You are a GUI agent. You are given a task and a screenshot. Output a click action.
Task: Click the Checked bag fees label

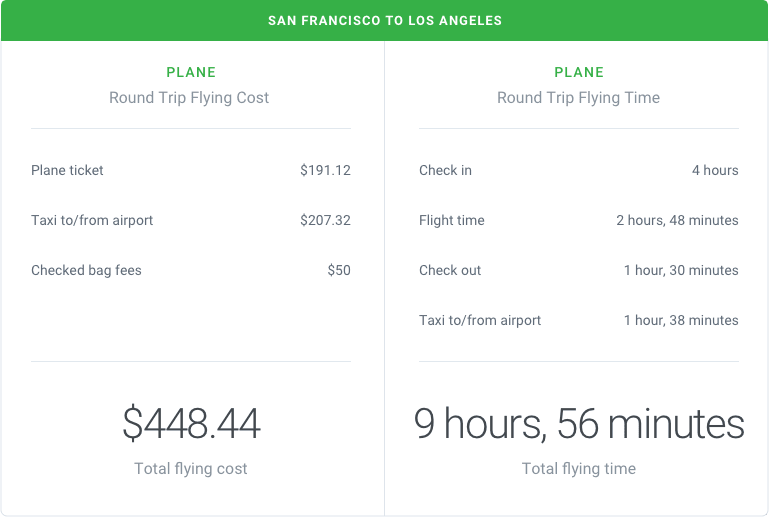coord(86,270)
